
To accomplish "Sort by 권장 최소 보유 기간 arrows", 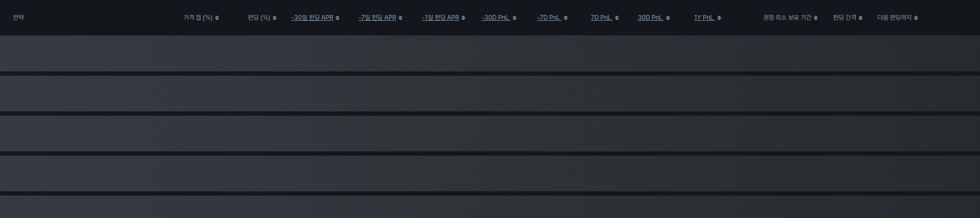I will click(x=816, y=18).
